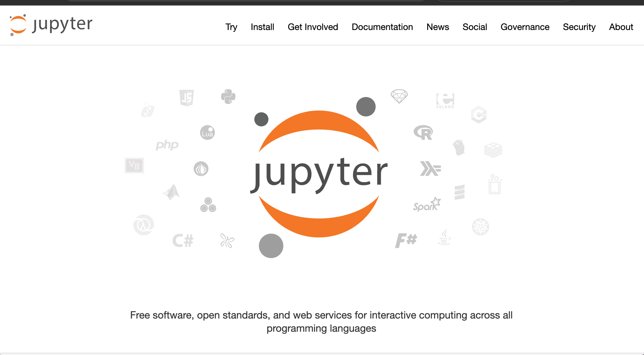Select the About menu item

tap(621, 27)
